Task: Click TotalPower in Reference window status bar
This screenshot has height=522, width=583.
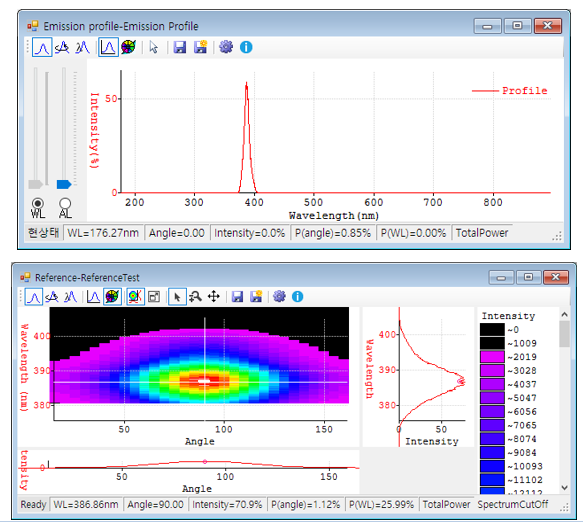Action: [x=447, y=505]
